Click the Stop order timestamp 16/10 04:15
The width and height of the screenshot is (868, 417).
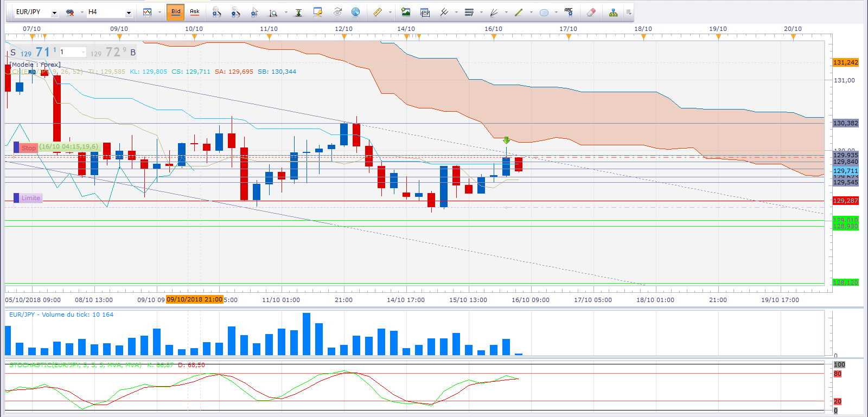click(69, 146)
